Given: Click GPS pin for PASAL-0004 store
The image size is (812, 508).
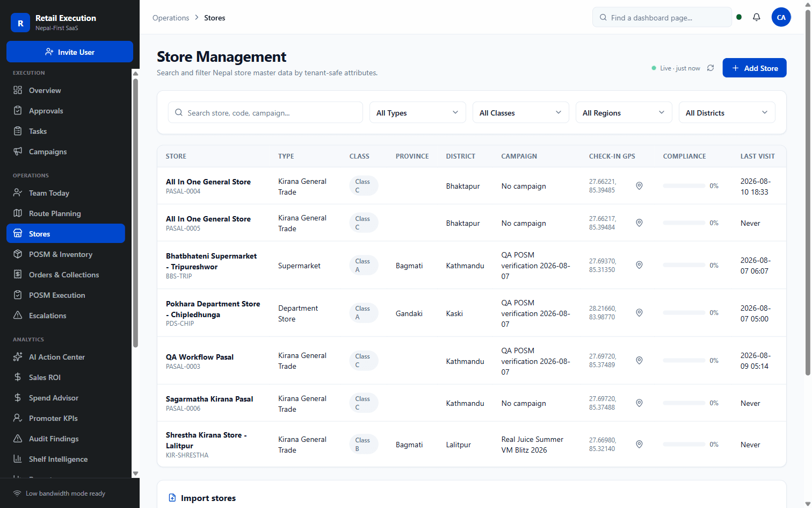Looking at the screenshot, I should click(639, 185).
